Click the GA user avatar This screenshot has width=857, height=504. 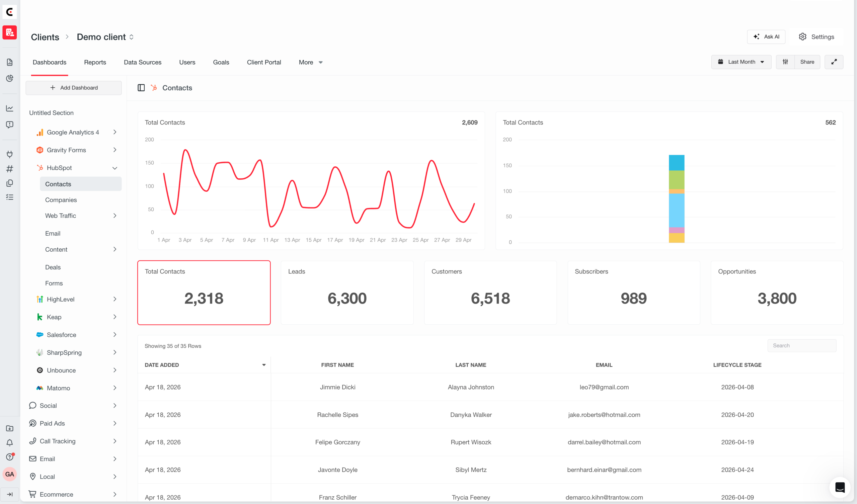[9, 474]
